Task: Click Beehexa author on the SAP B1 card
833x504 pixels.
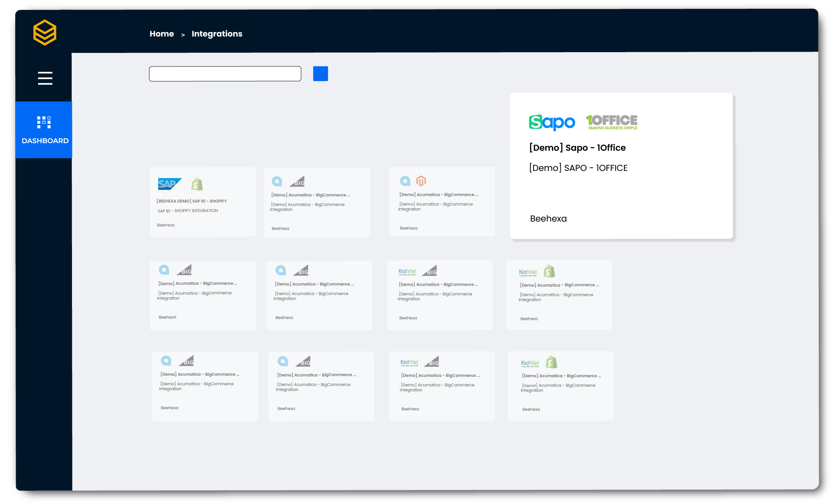Action: point(166,225)
